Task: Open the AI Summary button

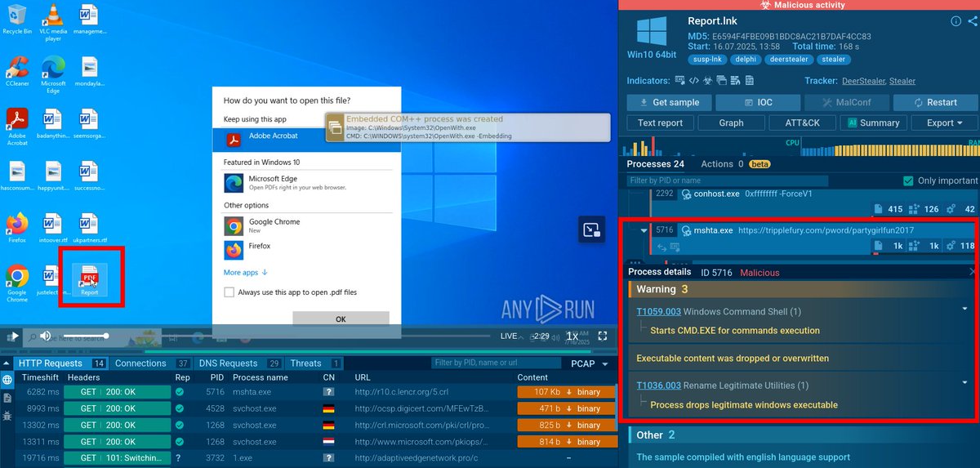Action: click(873, 123)
